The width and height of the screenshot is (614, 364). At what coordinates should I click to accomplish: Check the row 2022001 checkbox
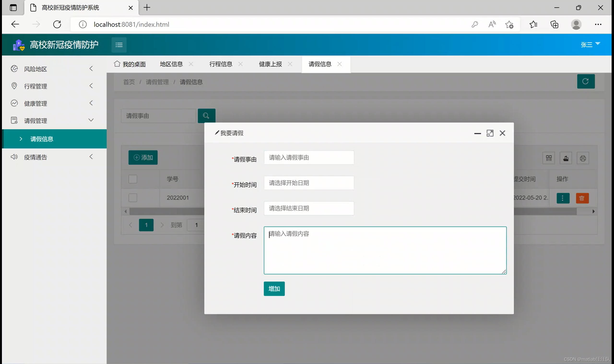pyautogui.click(x=133, y=198)
